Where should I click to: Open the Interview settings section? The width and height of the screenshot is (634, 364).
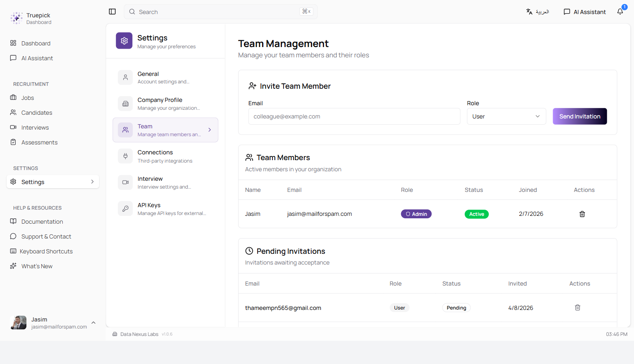(x=165, y=182)
